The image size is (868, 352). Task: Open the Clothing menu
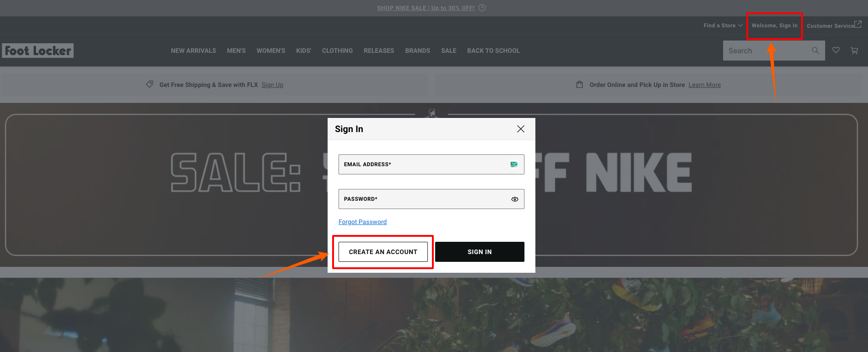(338, 51)
